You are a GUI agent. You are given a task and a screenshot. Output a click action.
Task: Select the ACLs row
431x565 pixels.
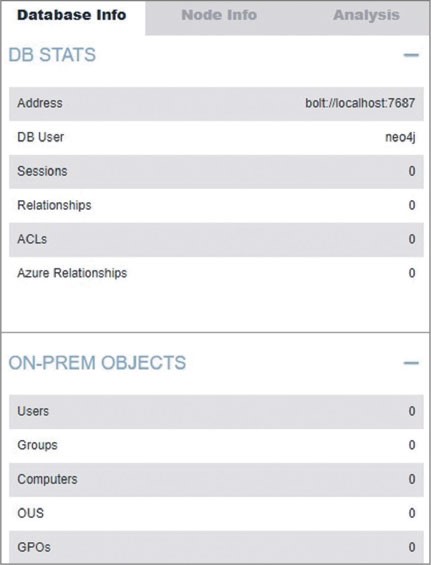[216, 240]
